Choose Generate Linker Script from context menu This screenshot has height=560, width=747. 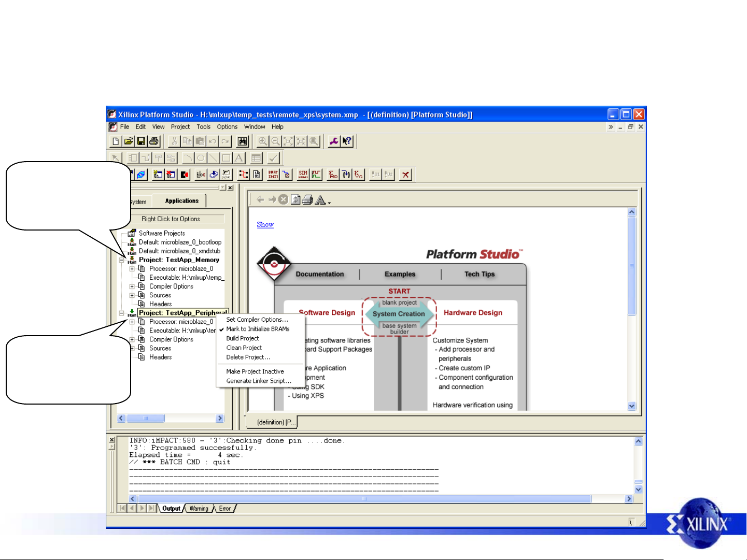[x=258, y=381]
